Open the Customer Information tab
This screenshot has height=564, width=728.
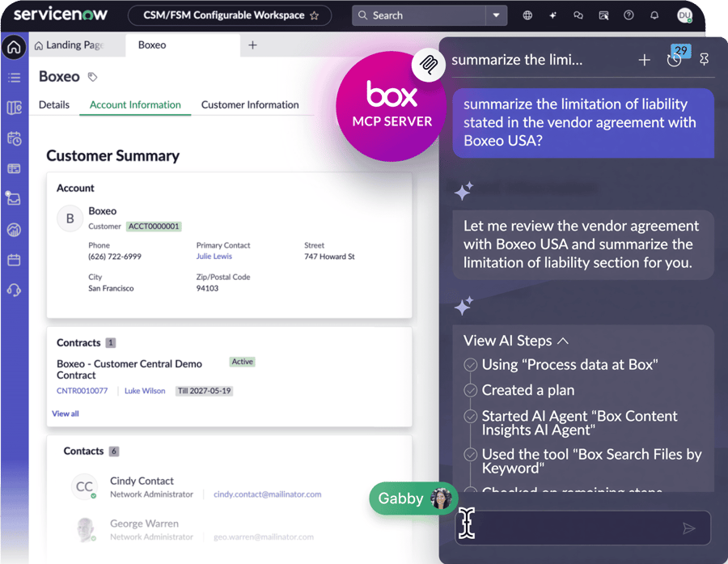click(x=250, y=104)
